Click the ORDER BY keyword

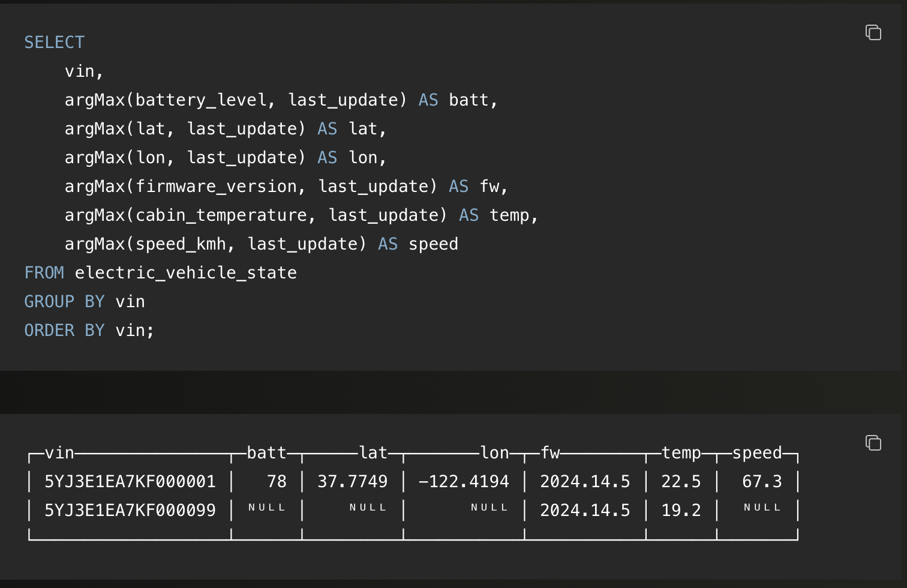tap(65, 331)
